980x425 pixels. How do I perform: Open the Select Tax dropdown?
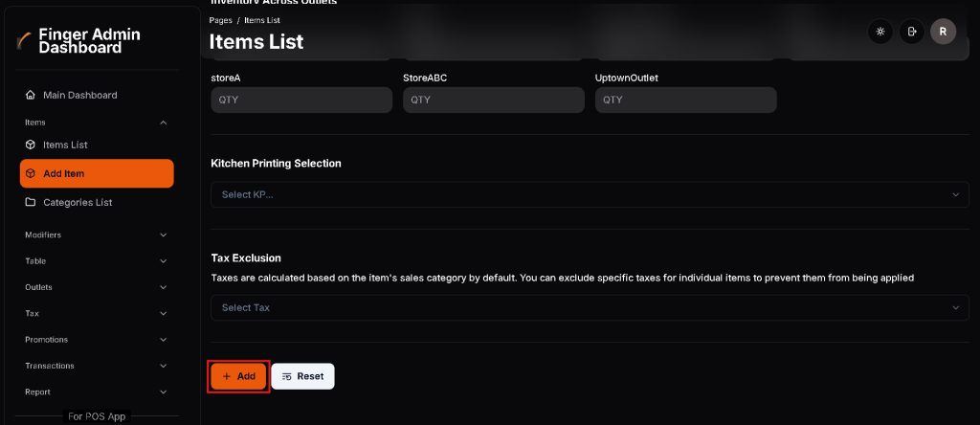[590, 307]
